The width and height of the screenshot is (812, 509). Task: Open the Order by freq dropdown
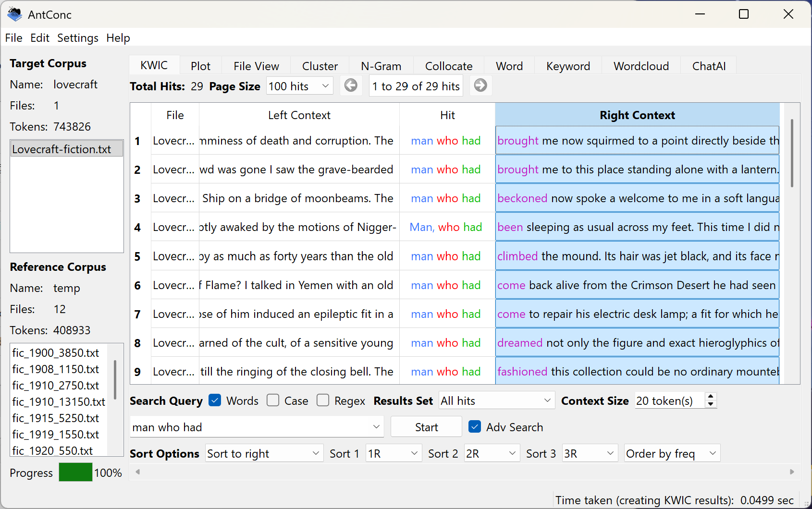pos(671,453)
